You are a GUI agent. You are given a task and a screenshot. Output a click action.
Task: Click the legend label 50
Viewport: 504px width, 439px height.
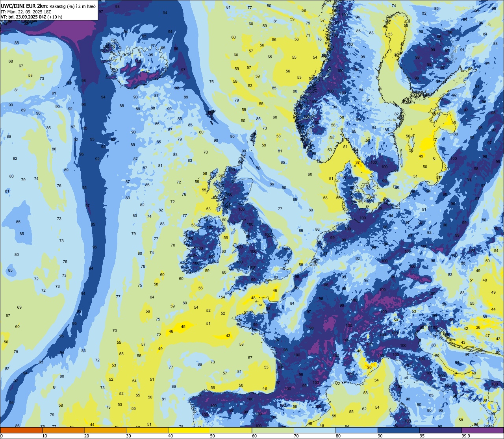(x=212, y=436)
